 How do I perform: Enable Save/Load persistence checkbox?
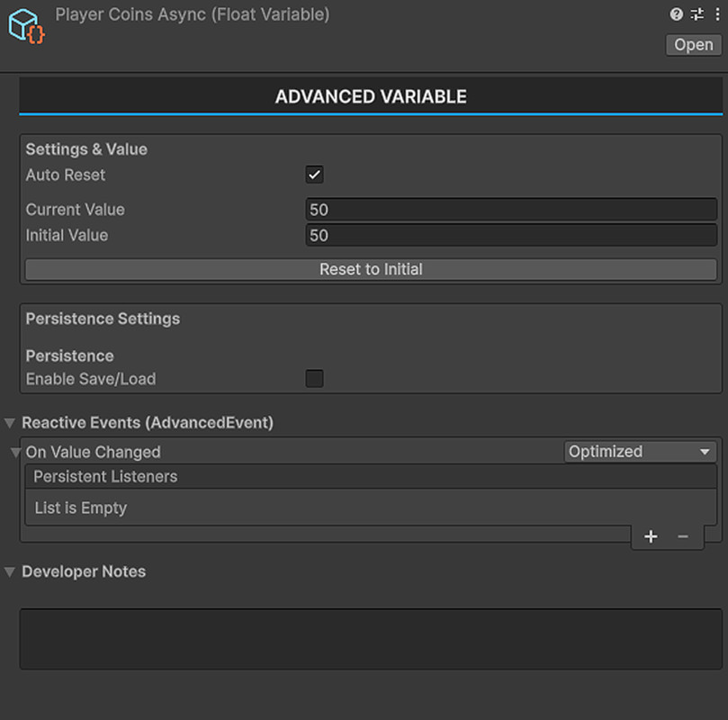pyautogui.click(x=314, y=379)
